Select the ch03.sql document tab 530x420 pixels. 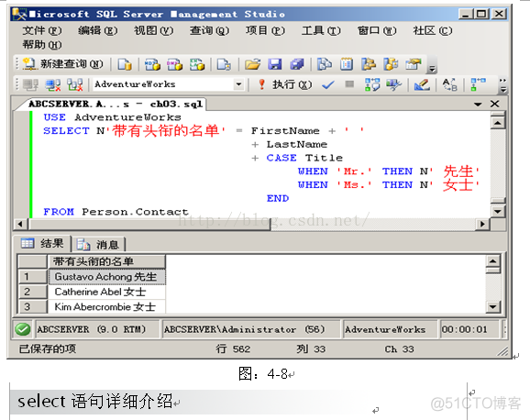116,104
